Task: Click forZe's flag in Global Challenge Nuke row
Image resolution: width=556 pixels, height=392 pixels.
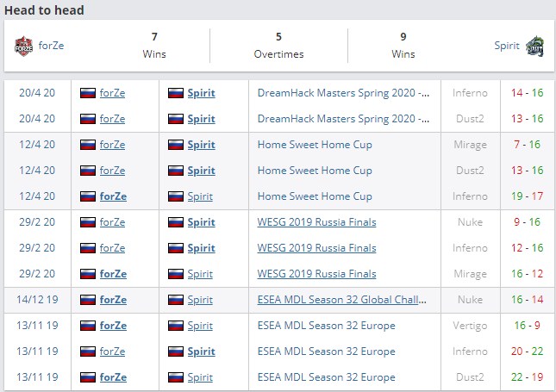Action: click(x=88, y=300)
